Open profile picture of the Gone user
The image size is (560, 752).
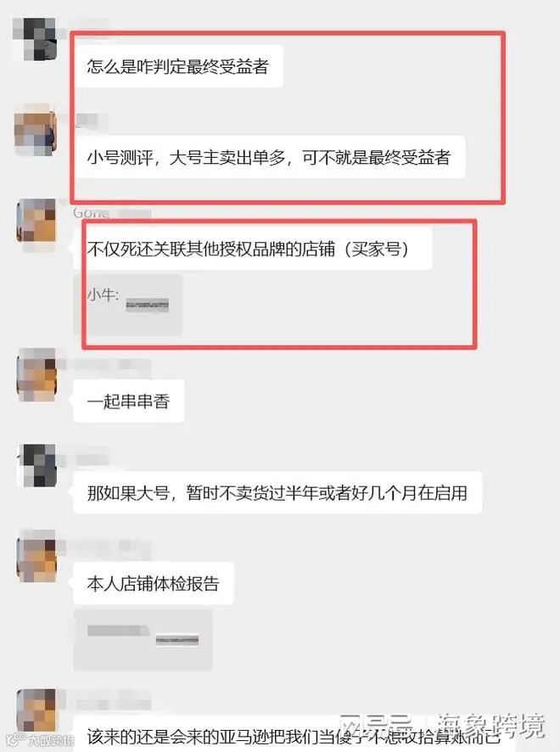[36, 221]
